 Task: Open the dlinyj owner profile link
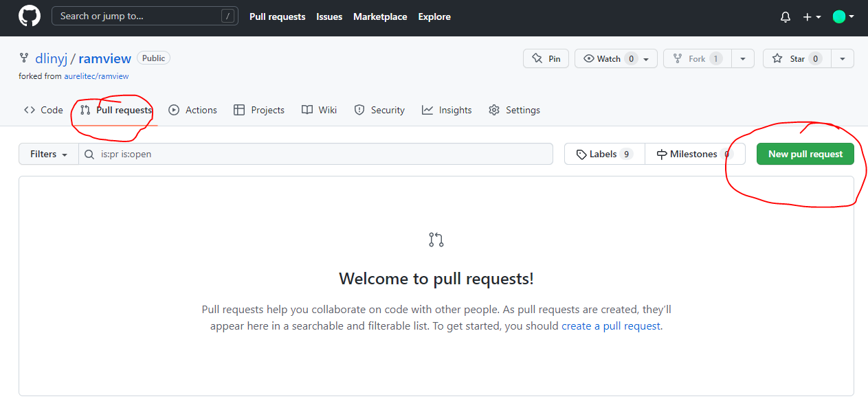(52, 58)
